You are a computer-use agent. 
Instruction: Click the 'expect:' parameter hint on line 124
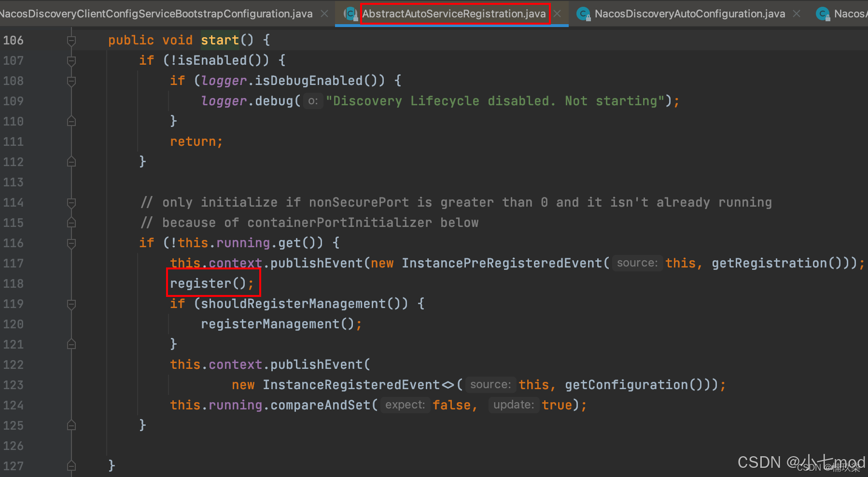click(x=405, y=405)
